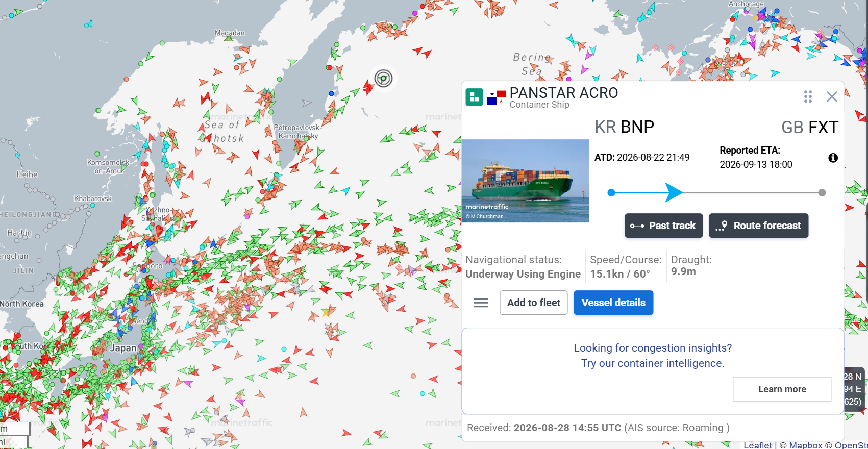Click departure port KR BNP
The height and width of the screenshot is (449, 868).
(x=624, y=127)
